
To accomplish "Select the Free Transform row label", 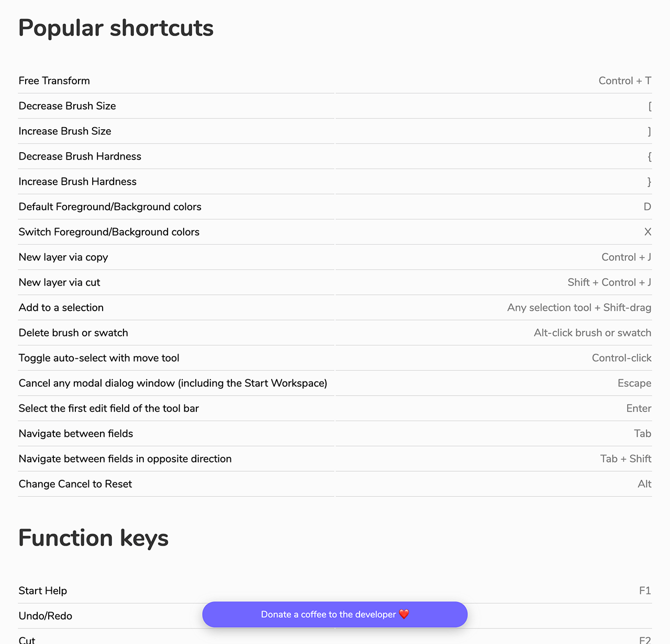I will coord(54,81).
